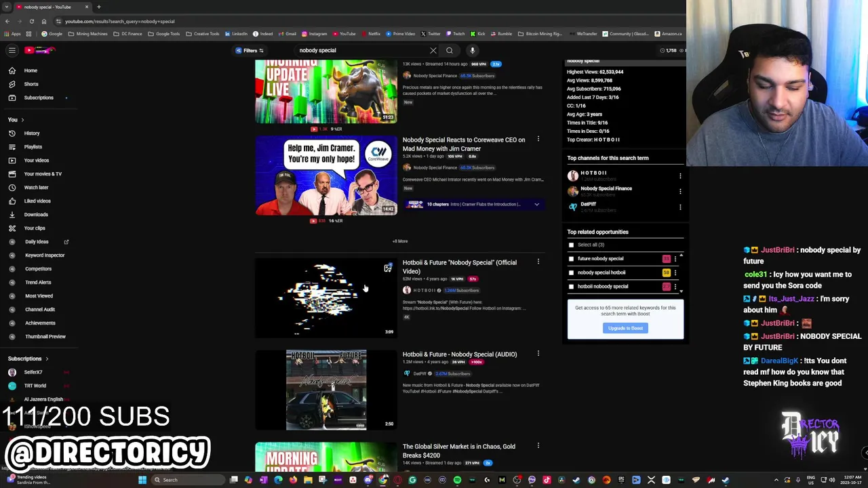Image resolution: width=868 pixels, height=488 pixels.
Task: Click the Your clips scissors icon
Action: click(x=12, y=228)
